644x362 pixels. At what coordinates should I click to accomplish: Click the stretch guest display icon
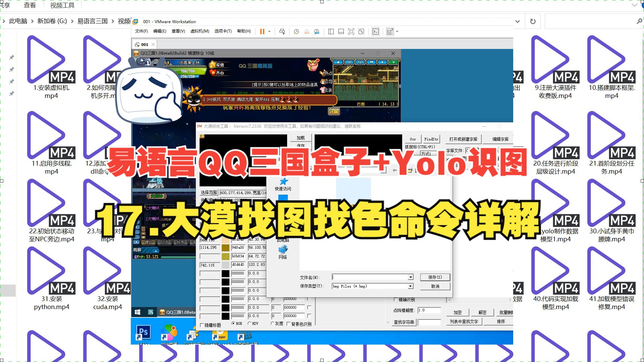point(390,32)
